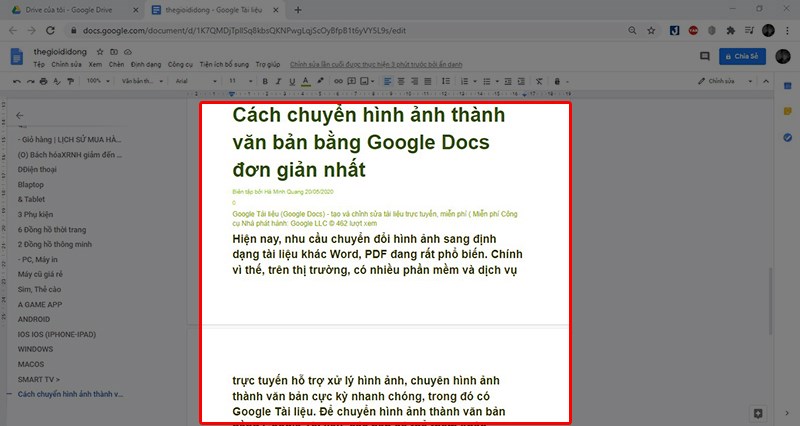The image size is (800, 426).
Task: Add a comment using the toolbar icon
Action: pyautogui.click(x=352, y=81)
